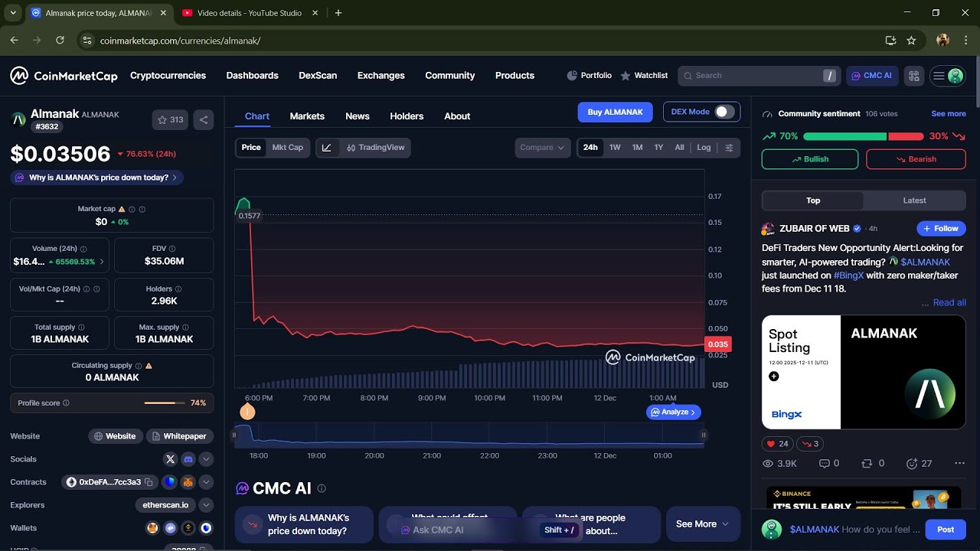Toggle DEX Mode switch

[x=724, y=112]
